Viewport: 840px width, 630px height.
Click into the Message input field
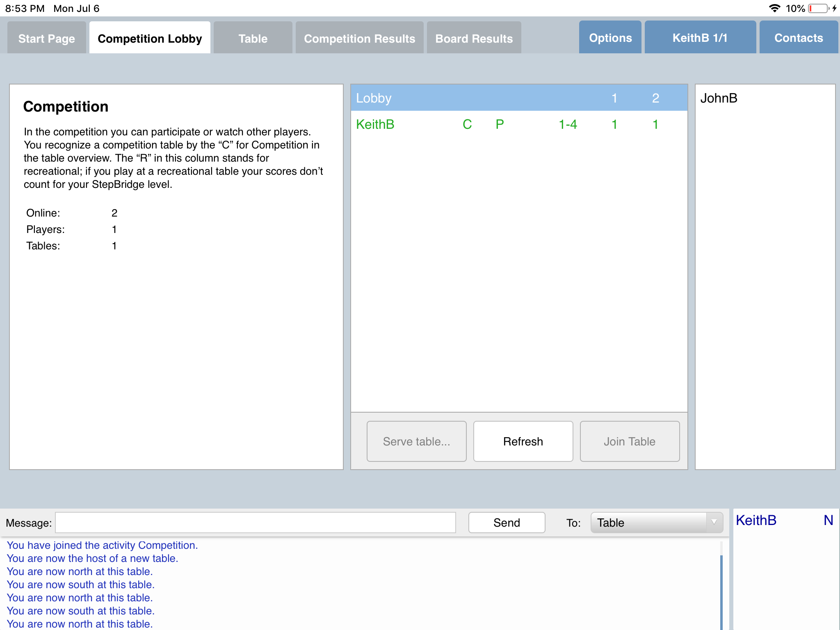255,523
